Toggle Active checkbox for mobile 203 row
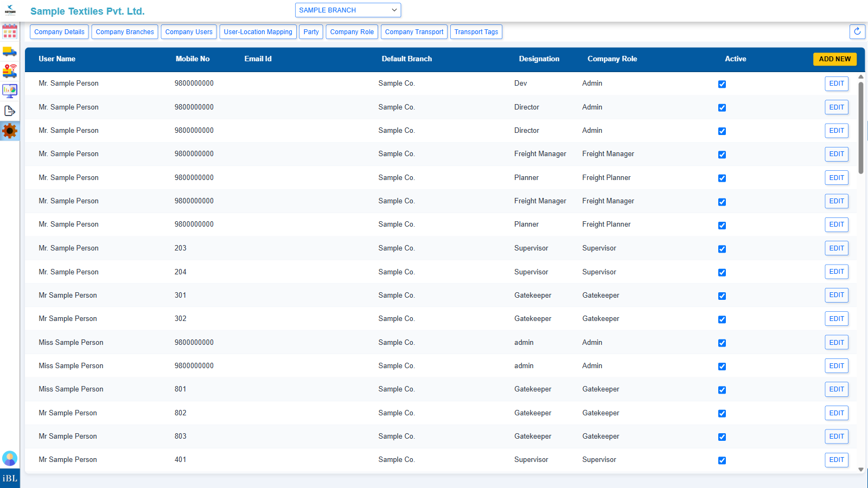This screenshot has height=488, width=868. tap(722, 249)
